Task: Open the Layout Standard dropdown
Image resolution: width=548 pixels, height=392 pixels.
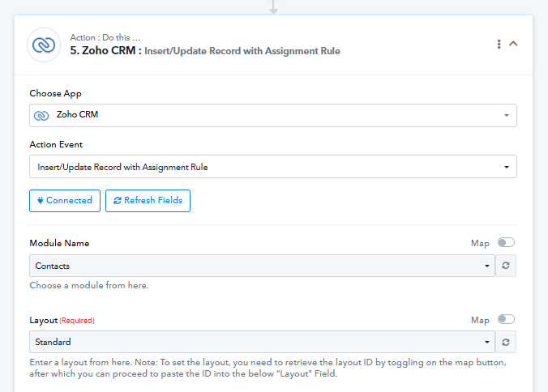Action: point(262,342)
